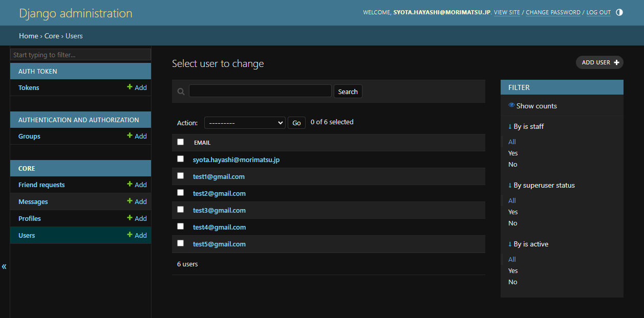Open user test3@gmail.com

point(219,210)
